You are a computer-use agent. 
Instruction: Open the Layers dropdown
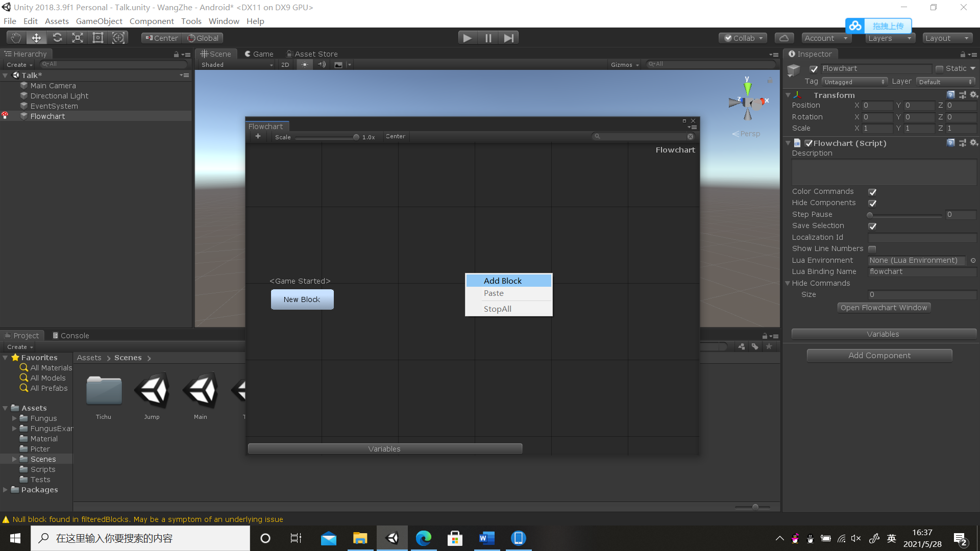890,38
